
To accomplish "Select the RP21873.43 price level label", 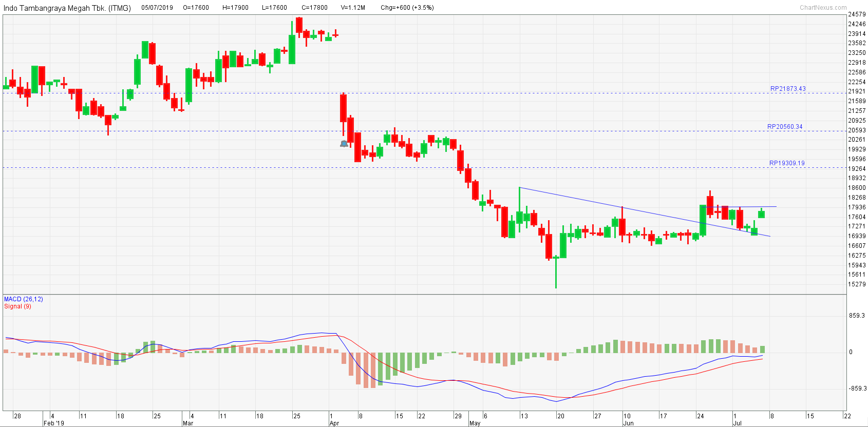I will [787, 89].
